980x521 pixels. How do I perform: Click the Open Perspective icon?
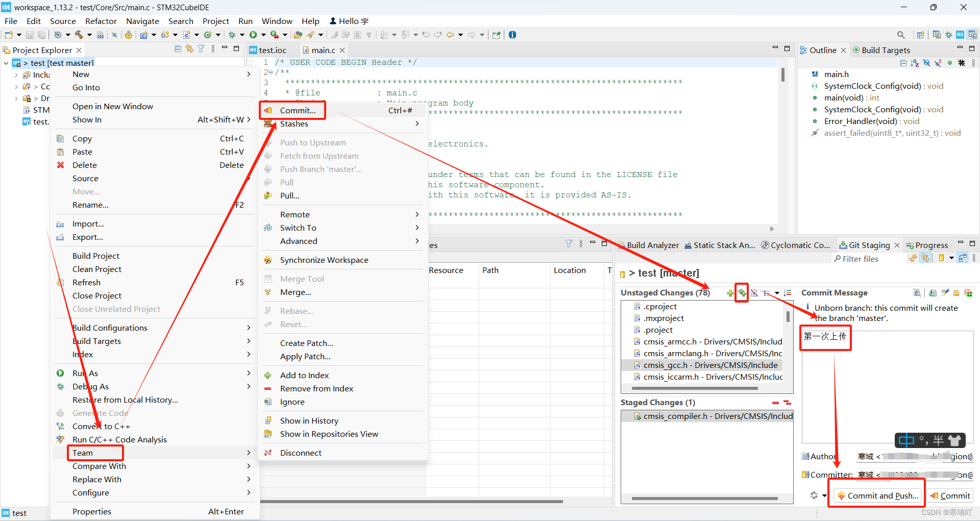(921, 35)
